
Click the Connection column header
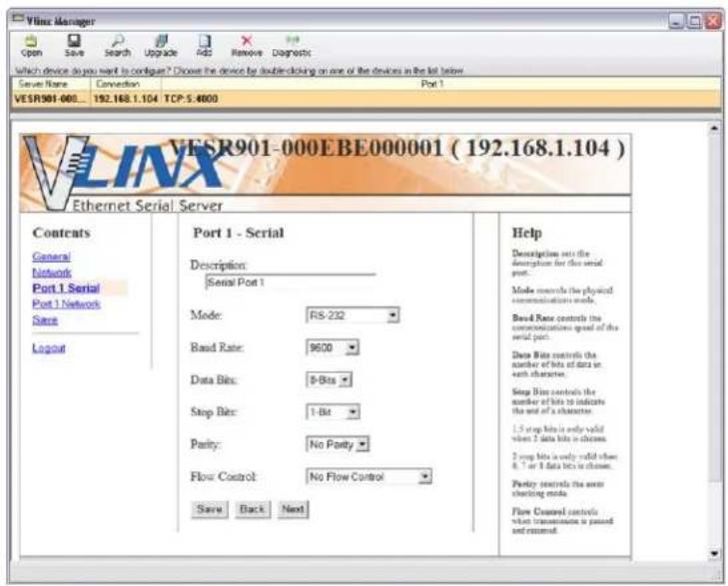(126, 84)
